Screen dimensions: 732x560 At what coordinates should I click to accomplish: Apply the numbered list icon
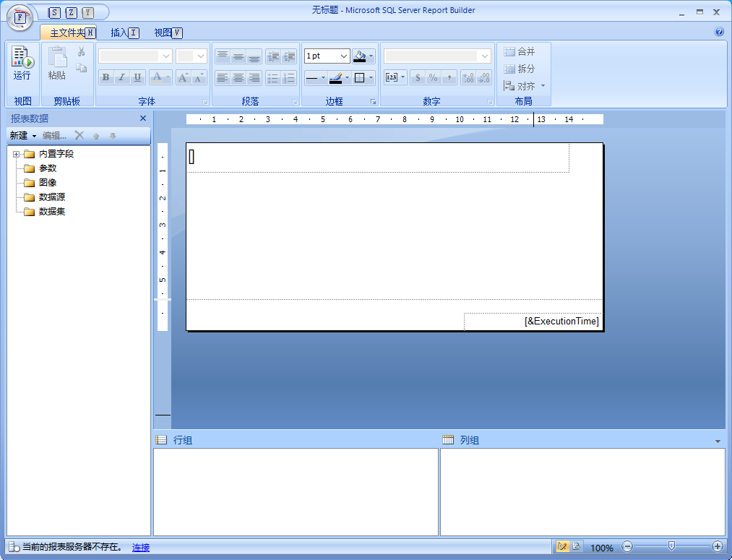click(x=289, y=77)
